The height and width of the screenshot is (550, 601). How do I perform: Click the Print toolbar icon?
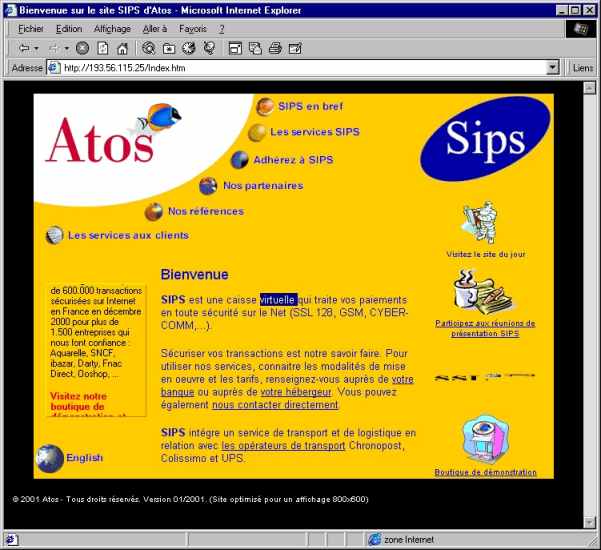[275, 48]
